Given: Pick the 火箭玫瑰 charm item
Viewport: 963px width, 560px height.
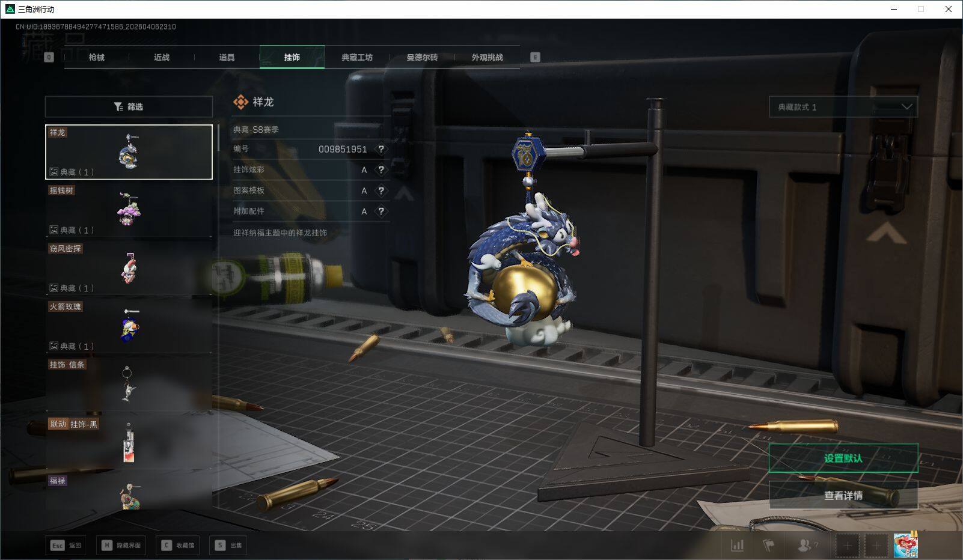Looking at the screenshot, I should point(129,326).
